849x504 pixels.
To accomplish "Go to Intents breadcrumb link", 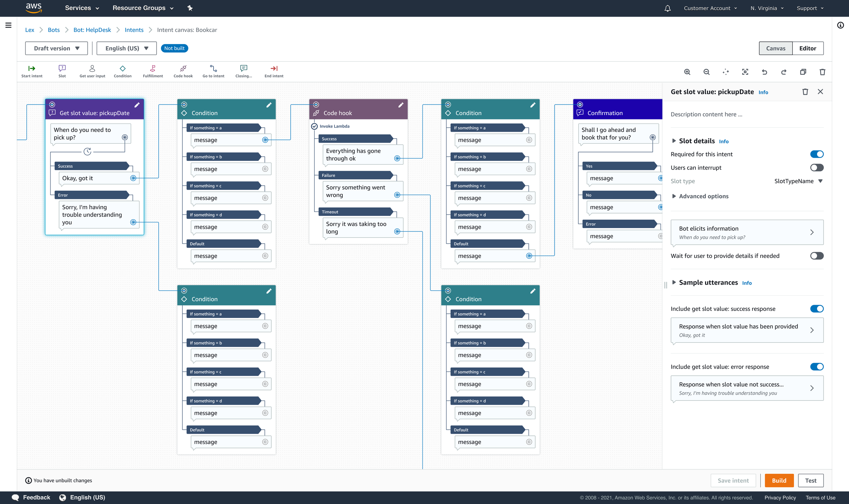I will pyautogui.click(x=134, y=30).
